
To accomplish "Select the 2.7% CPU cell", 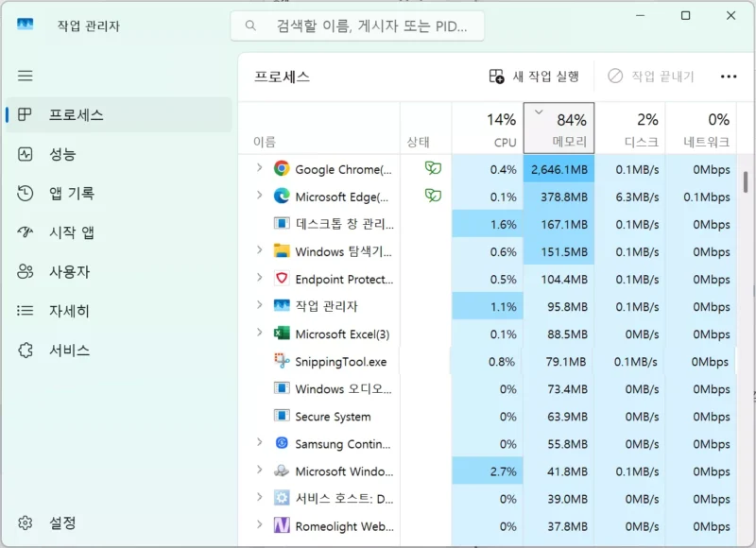I will point(488,471).
